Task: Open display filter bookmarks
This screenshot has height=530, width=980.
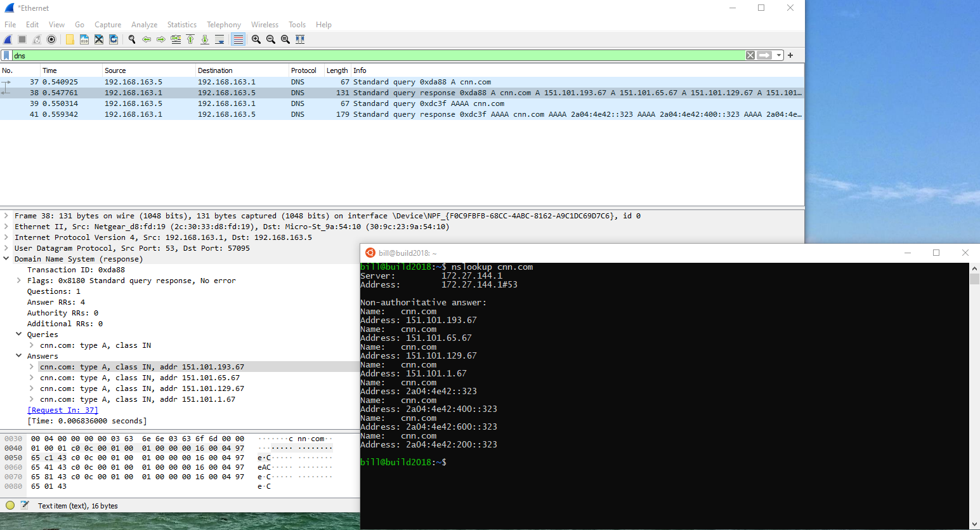Action: point(7,55)
